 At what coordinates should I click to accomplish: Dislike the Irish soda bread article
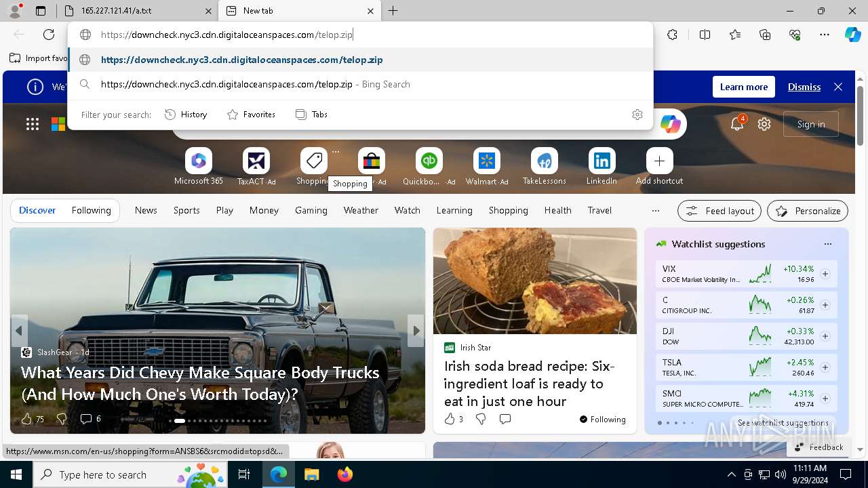coord(481,419)
